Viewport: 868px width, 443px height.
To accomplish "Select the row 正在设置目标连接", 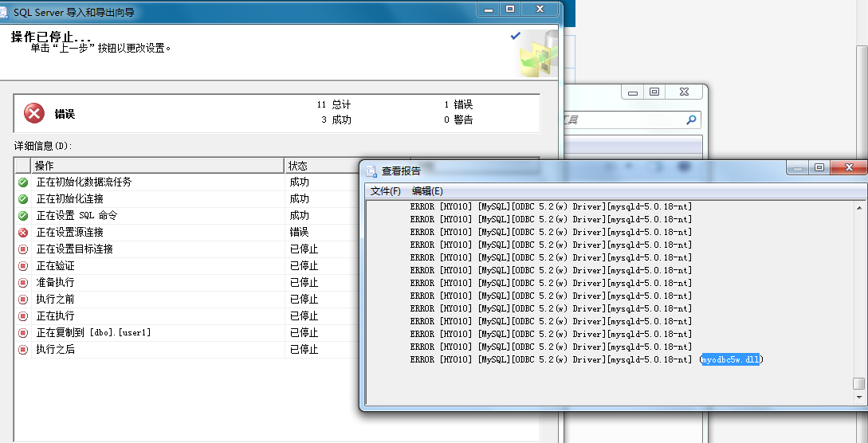I will tap(187, 249).
